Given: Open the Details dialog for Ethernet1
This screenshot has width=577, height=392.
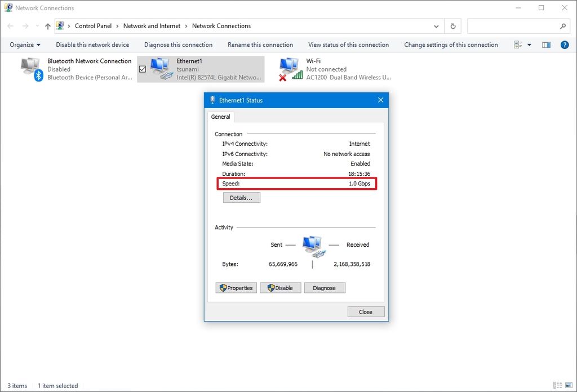Looking at the screenshot, I should (241, 197).
